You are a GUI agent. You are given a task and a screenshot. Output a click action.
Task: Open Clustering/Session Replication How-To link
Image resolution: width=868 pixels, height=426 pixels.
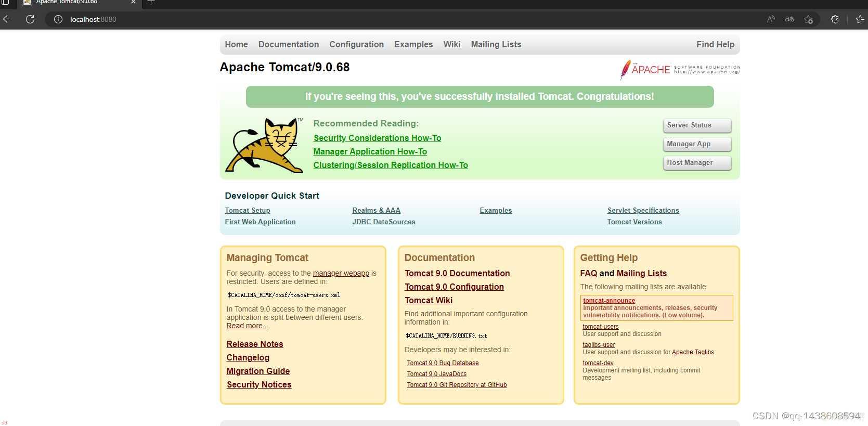[x=391, y=165]
